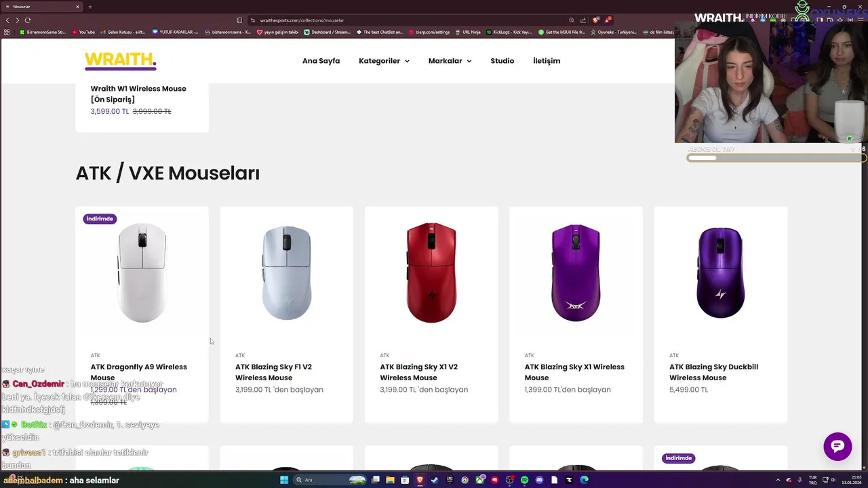Open Discord from the taskbar
Screen dimensions: 868x488
point(539,480)
